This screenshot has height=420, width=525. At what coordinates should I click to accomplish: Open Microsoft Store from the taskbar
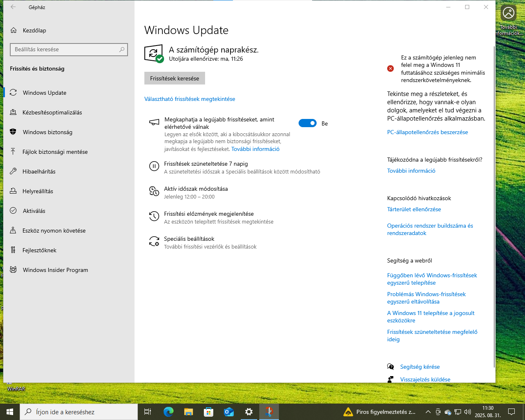[208, 412]
